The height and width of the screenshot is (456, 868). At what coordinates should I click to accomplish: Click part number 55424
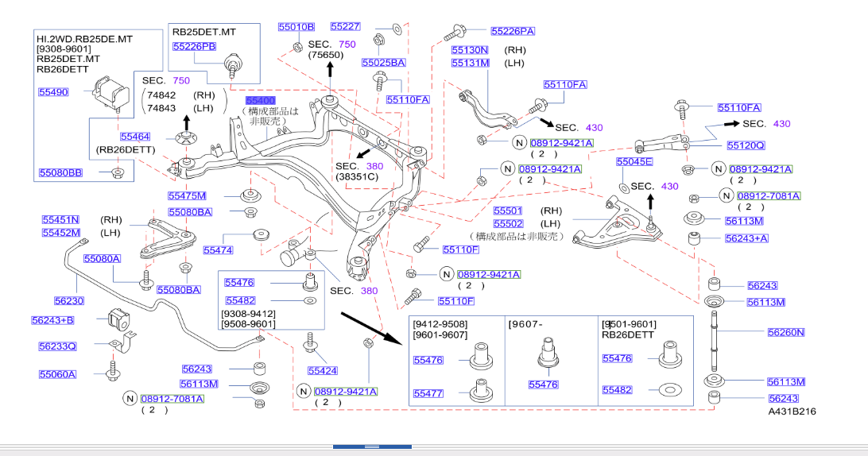tap(323, 371)
